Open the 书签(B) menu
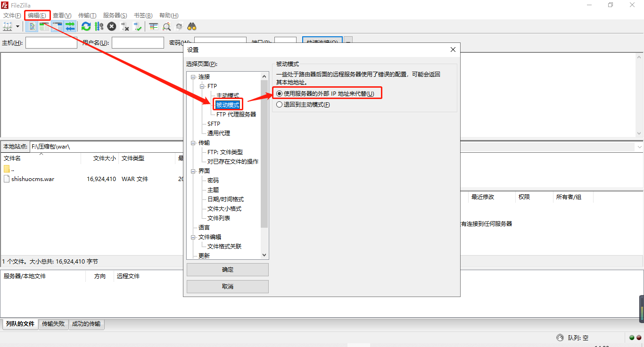 tap(143, 16)
